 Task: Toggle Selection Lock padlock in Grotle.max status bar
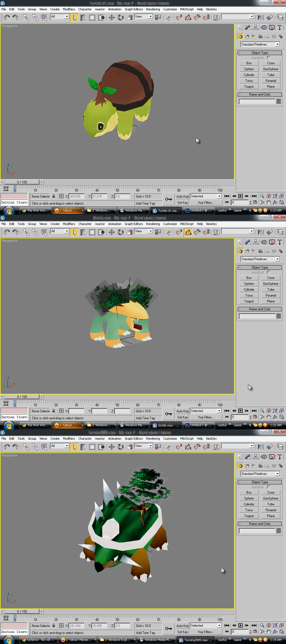coord(54,411)
